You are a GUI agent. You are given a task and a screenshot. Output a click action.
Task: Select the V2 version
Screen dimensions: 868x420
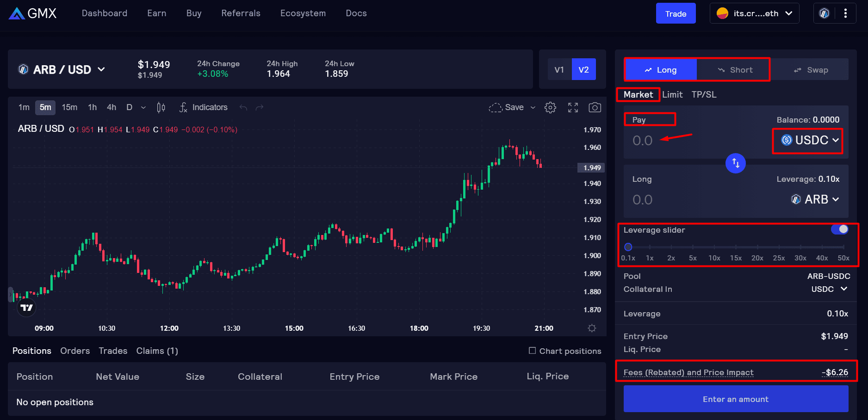pyautogui.click(x=584, y=69)
